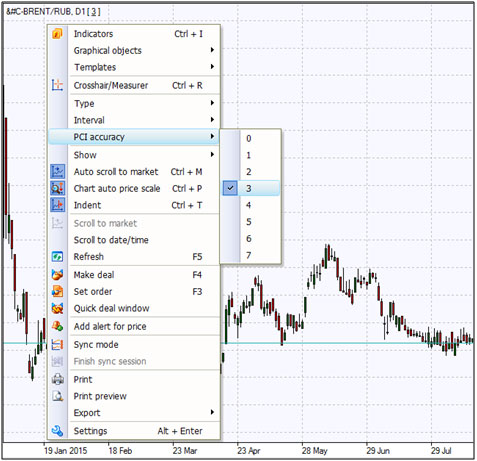Click the Settings wrench icon
Image resolution: width=477 pixels, height=461 pixels.
tap(57, 431)
